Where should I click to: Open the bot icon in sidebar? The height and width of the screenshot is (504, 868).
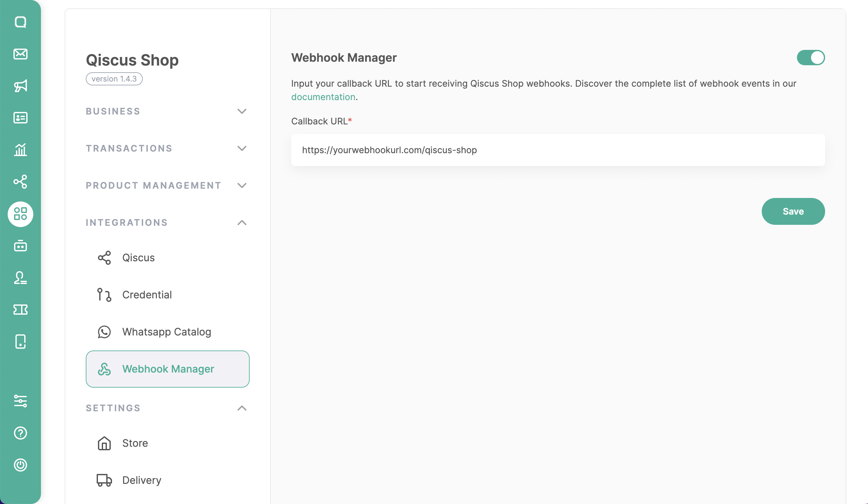20,246
